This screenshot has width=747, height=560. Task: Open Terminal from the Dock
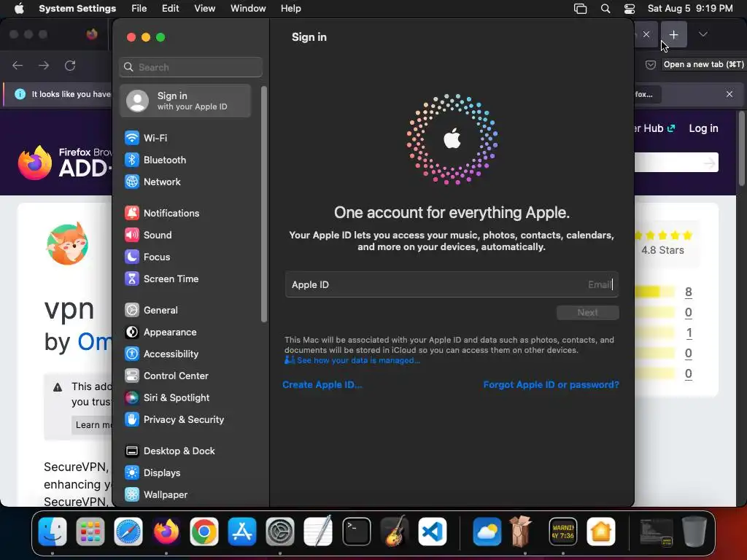coord(356,532)
